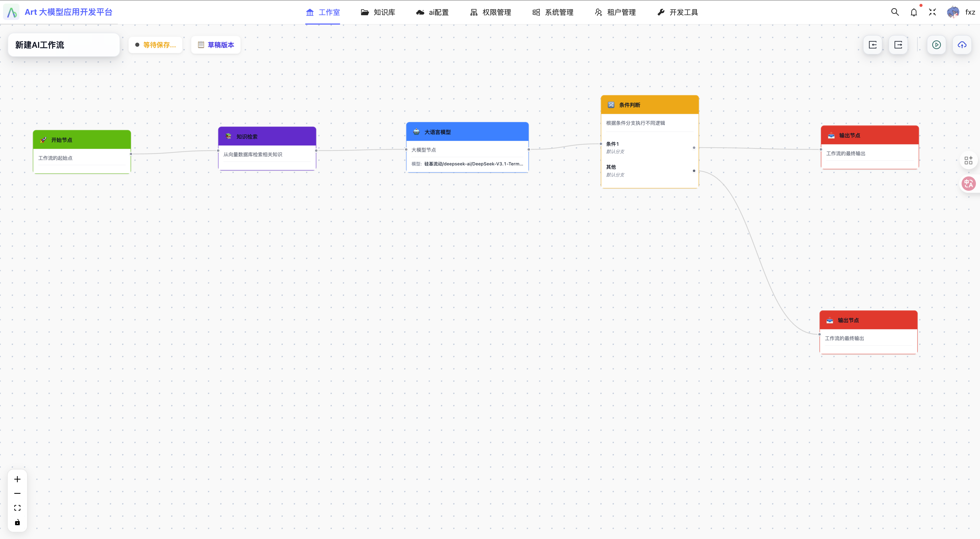
Task: Open the fxz user avatar menu
Action: [x=953, y=12]
